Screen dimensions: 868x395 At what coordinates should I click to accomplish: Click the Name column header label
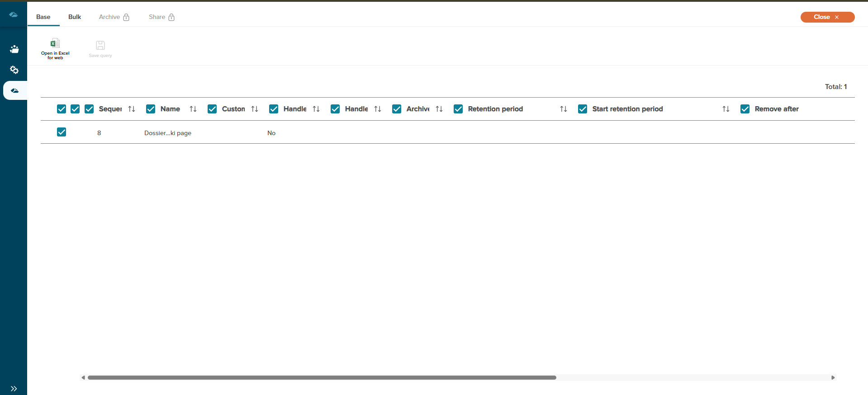(x=170, y=109)
